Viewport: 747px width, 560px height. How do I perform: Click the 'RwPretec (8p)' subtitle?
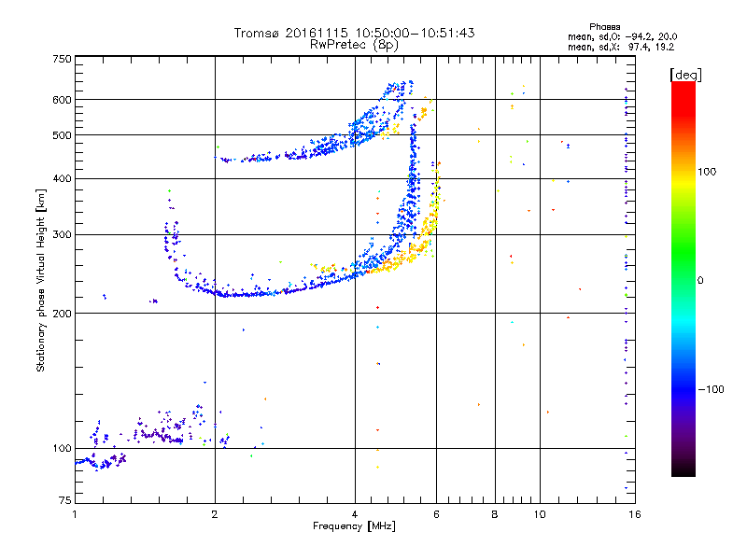coord(354,45)
